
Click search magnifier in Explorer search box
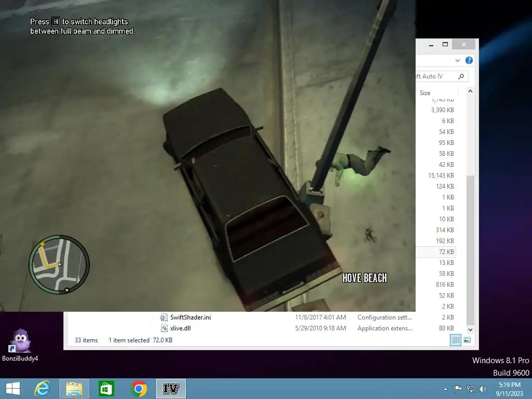pyautogui.click(x=461, y=76)
